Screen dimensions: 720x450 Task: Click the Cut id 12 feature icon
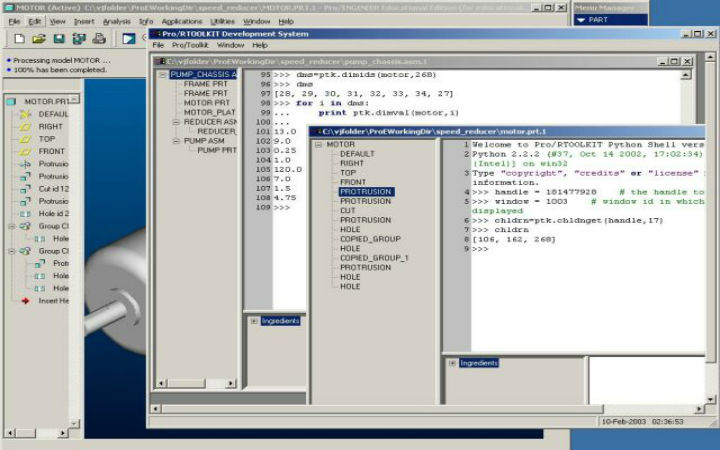[25, 189]
